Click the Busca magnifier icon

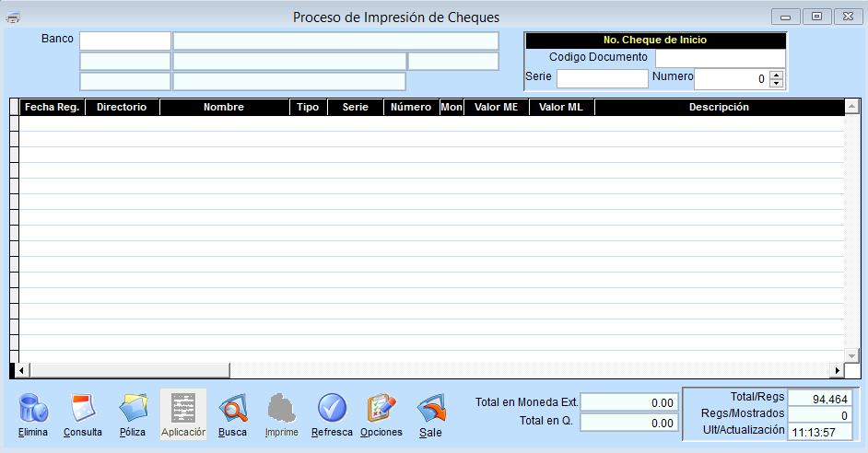232,407
